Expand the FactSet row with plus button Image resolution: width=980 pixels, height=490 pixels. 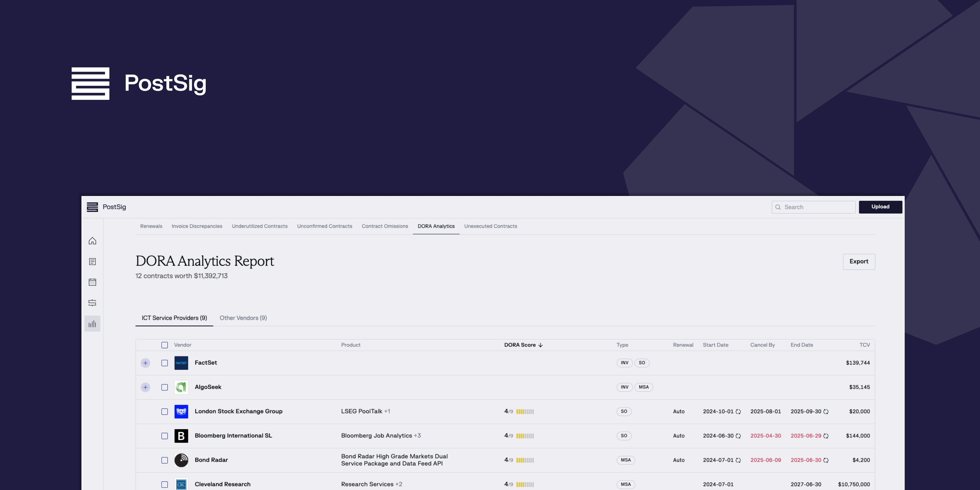(145, 363)
